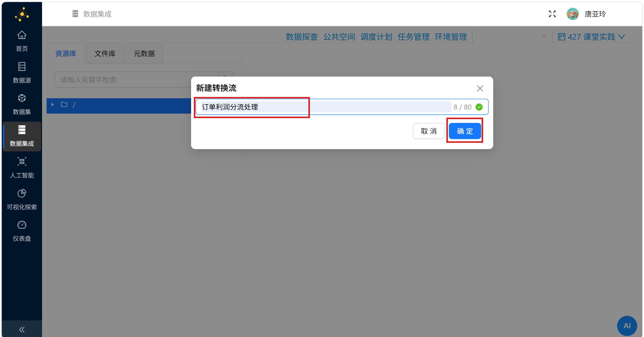
Task: Open the 调度计划 link
Action: (376, 37)
